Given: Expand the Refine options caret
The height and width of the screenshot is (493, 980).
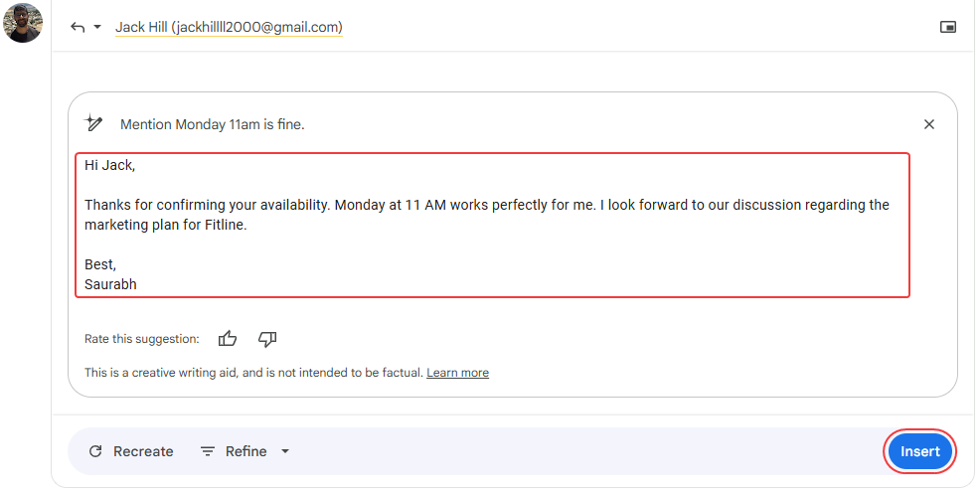Looking at the screenshot, I should pos(285,451).
